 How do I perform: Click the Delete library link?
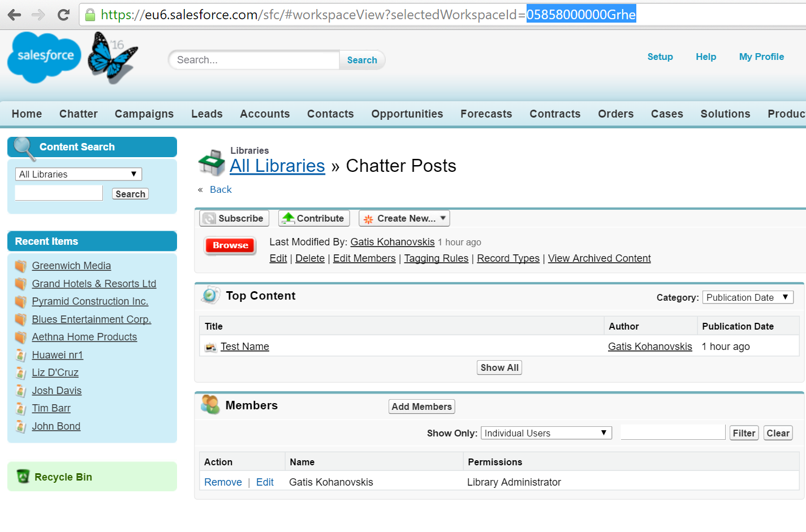point(310,258)
